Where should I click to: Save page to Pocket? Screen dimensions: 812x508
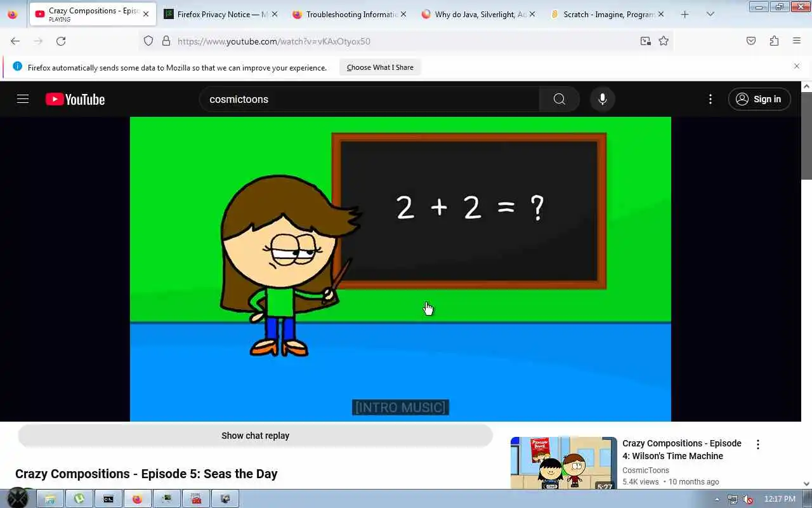tap(751, 41)
